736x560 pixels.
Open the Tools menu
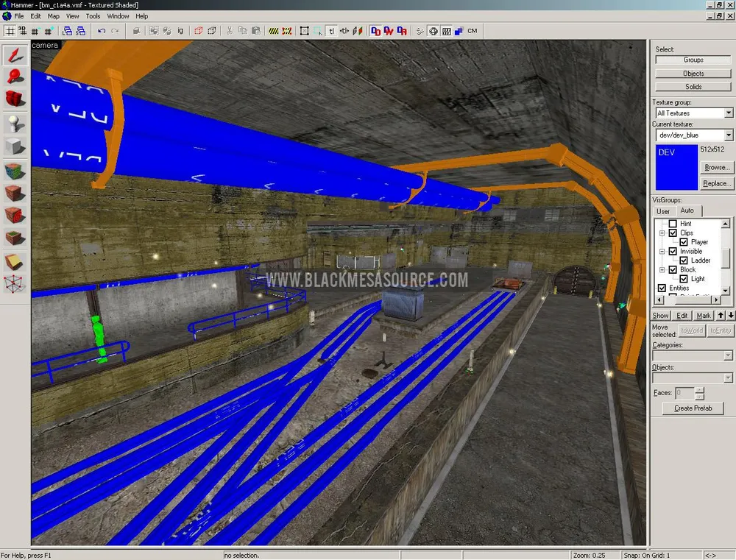pos(93,15)
